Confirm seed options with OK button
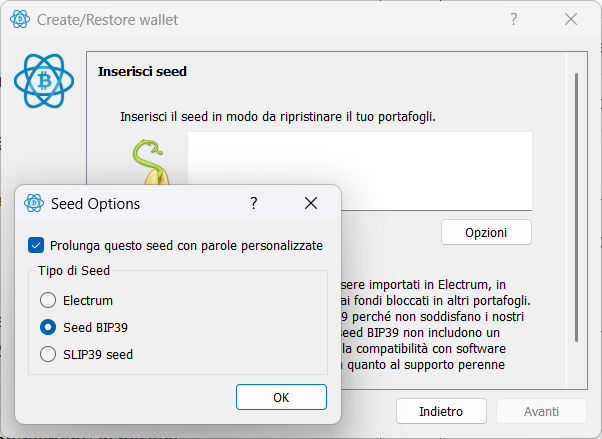The image size is (602, 439). point(281,397)
